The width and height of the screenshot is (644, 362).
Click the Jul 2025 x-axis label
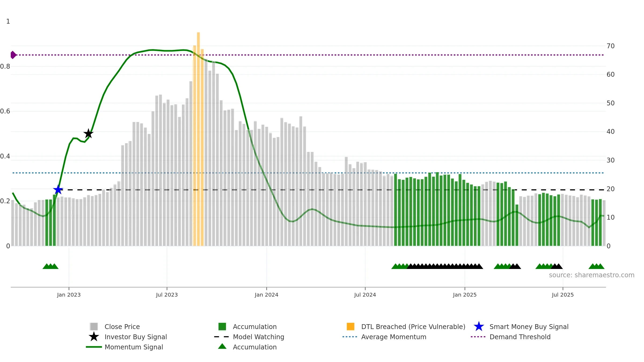(x=563, y=295)
